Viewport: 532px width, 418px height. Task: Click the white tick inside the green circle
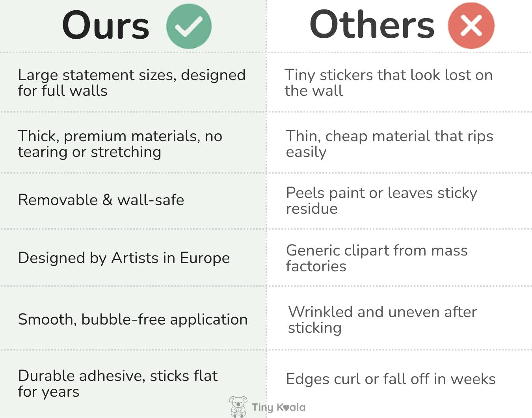click(189, 27)
